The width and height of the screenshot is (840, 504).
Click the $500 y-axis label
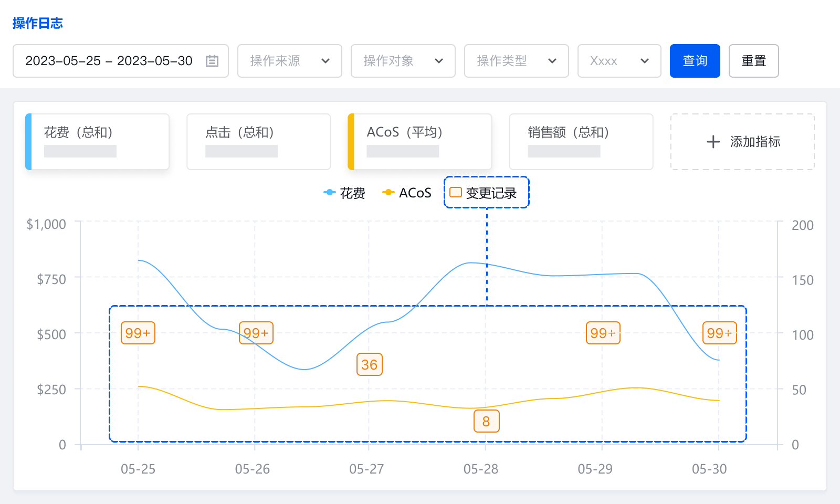click(x=51, y=334)
